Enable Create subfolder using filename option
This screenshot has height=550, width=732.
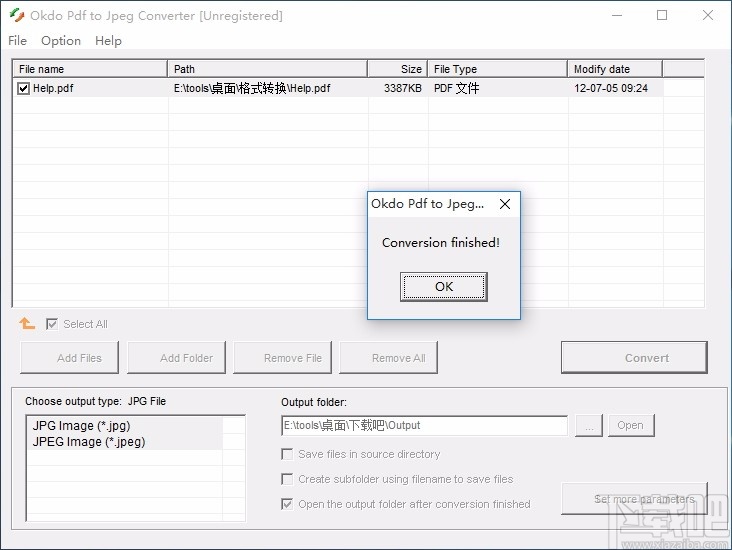coord(287,479)
